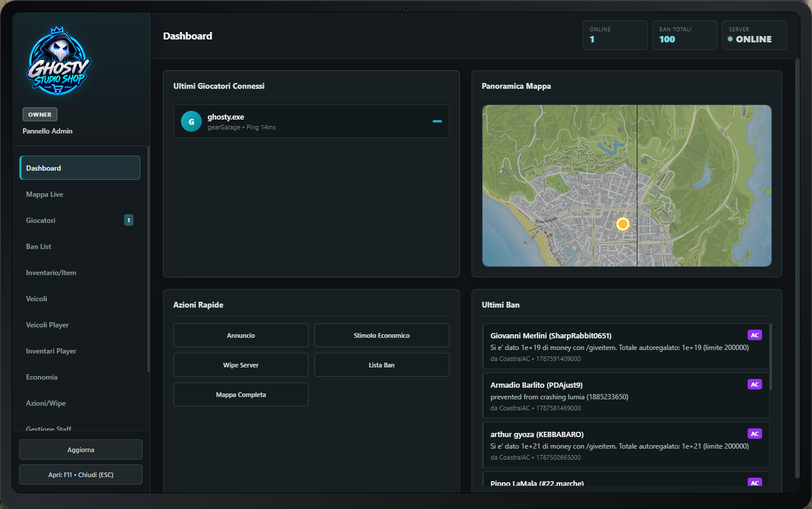Screen dimensions: 812x509
Task: Click the "Ultimi Giocatori Connessi" heading
Action: (219, 86)
